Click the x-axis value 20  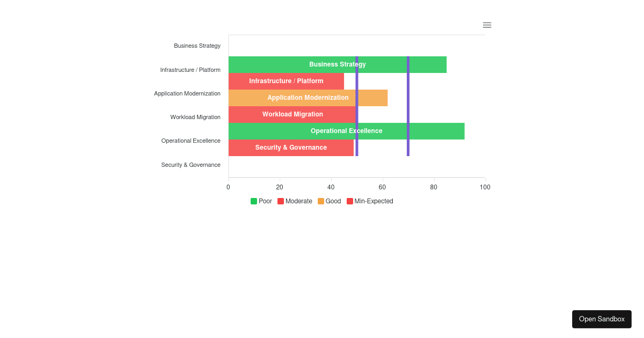tap(280, 187)
